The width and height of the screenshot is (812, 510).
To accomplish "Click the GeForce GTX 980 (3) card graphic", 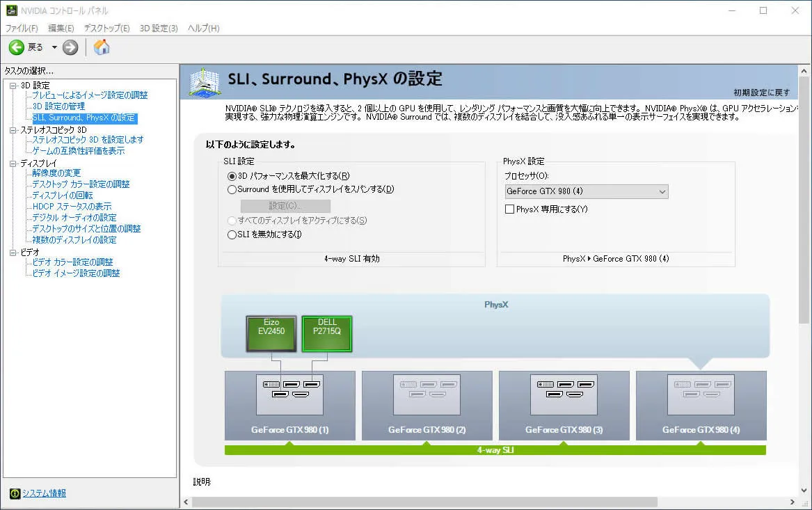I will [x=564, y=406].
